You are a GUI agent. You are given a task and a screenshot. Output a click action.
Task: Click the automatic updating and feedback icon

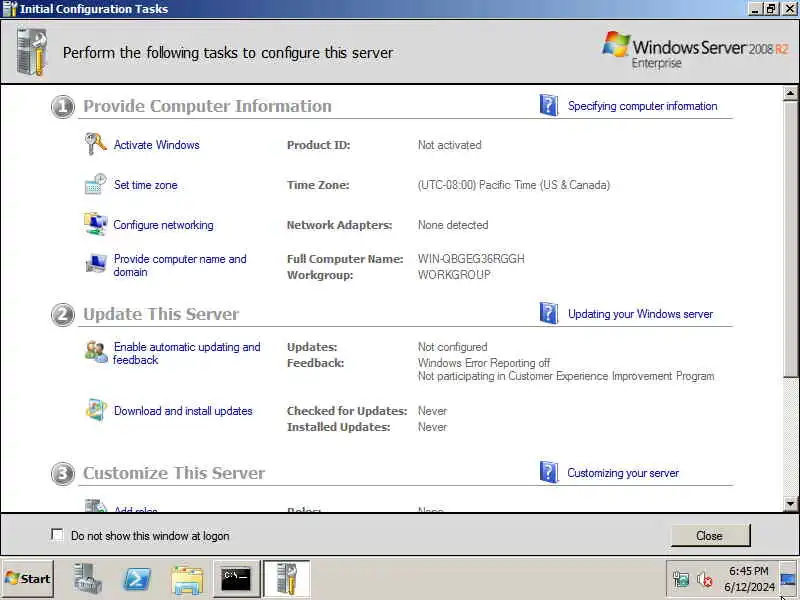tap(96, 352)
